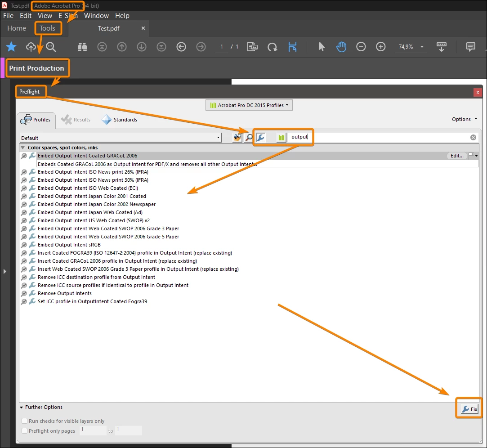Screen dimensions: 487x448
Task: Expand the left side panel arrow
Action: point(4,272)
